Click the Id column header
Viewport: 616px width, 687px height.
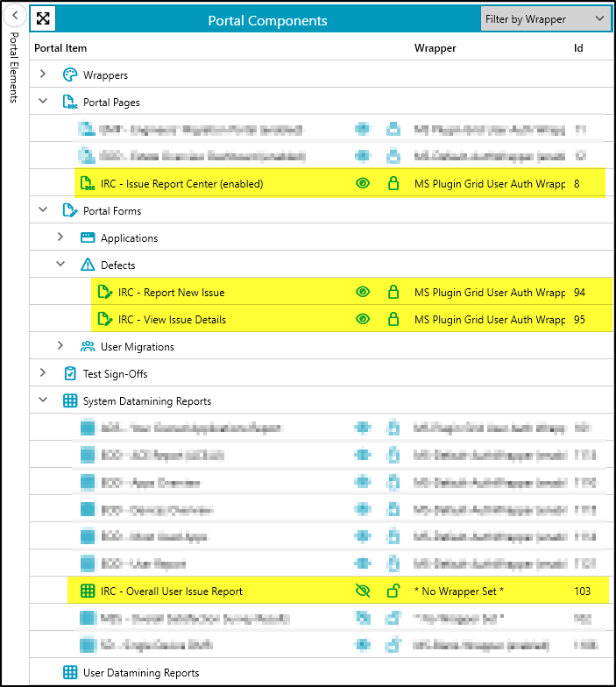point(578,48)
